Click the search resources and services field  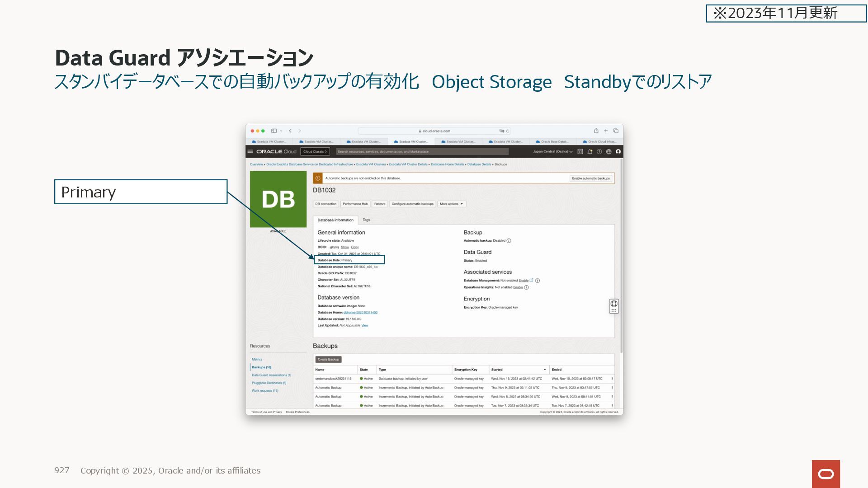(x=422, y=152)
